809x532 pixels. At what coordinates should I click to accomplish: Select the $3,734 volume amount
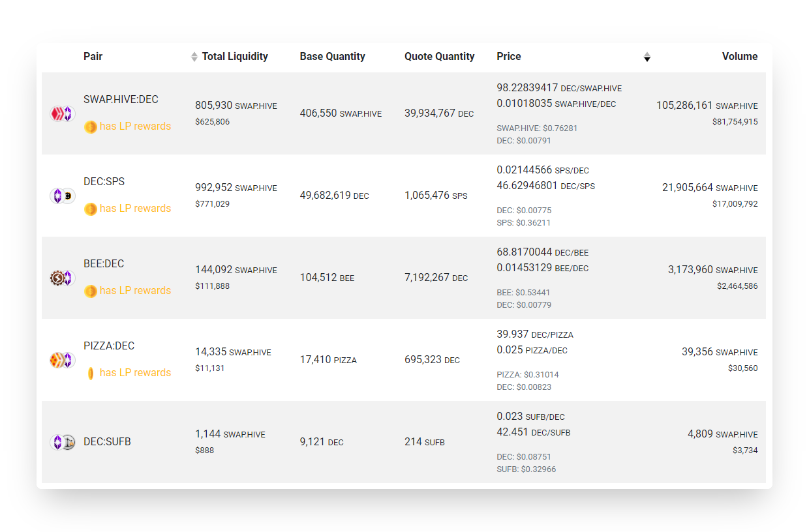point(745,450)
